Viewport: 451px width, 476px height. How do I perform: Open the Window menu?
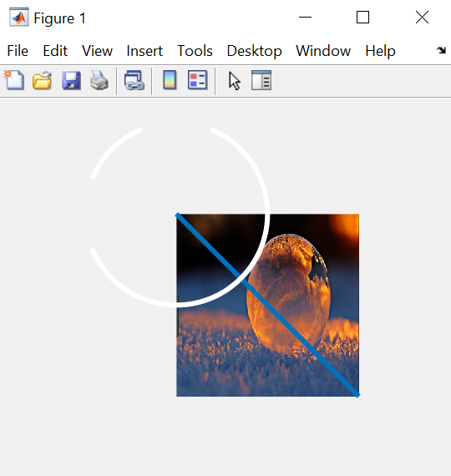click(323, 51)
